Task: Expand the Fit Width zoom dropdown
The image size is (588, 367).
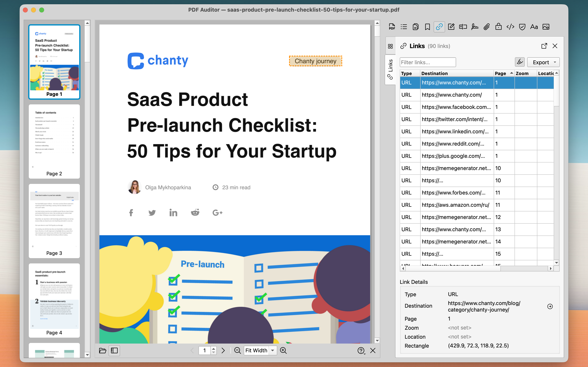Action: click(273, 350)
